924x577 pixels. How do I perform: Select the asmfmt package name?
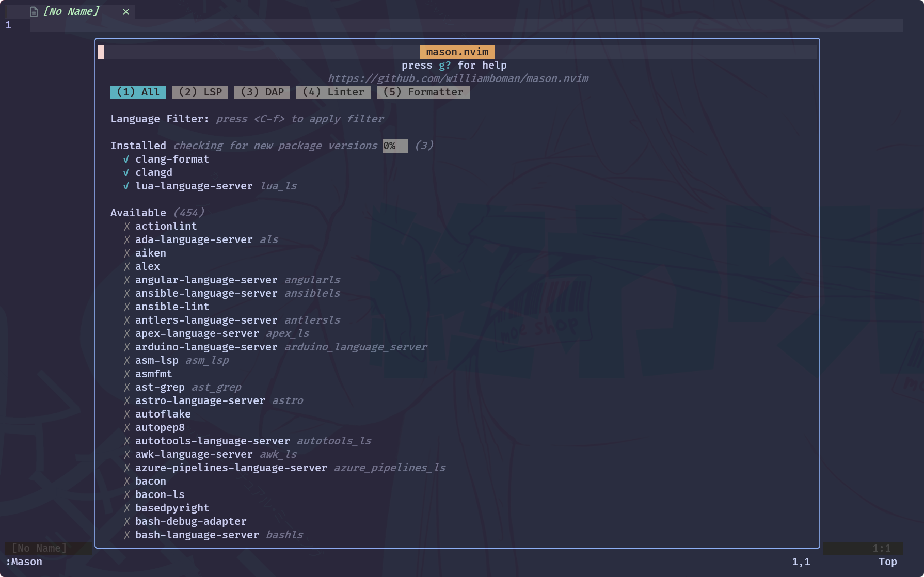[x=154, y=374]
